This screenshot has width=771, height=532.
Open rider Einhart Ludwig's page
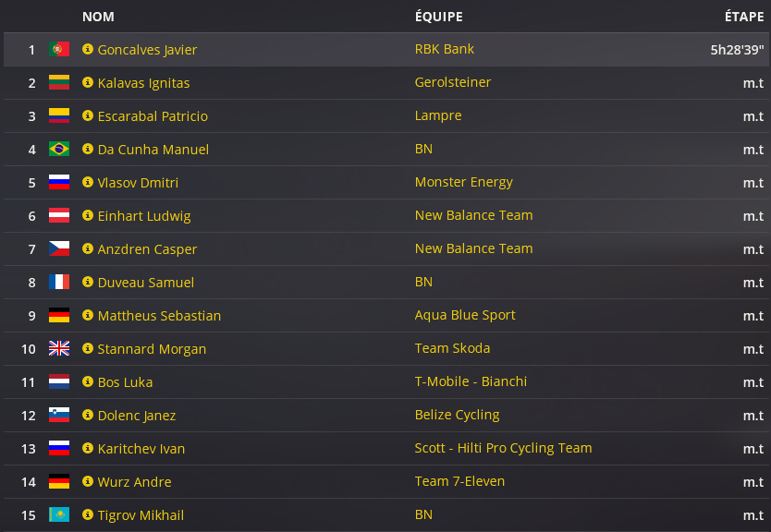(144, 216)
